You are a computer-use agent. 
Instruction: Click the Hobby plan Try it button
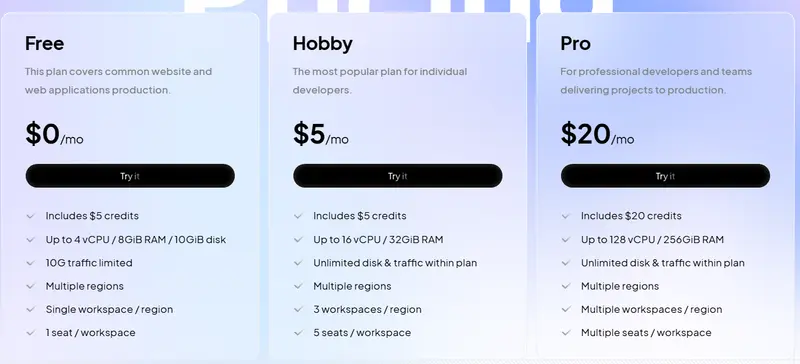pos(397,176)
